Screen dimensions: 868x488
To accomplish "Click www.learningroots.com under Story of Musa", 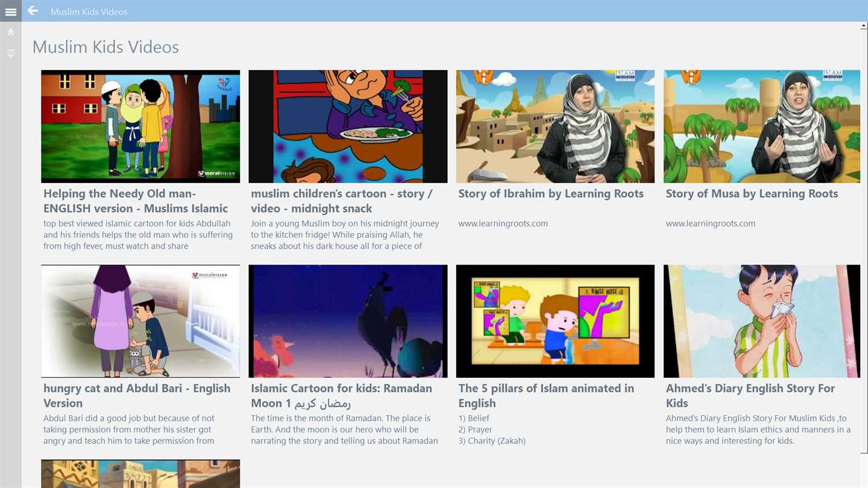I will pyautogui.click(x=711, y=224).
